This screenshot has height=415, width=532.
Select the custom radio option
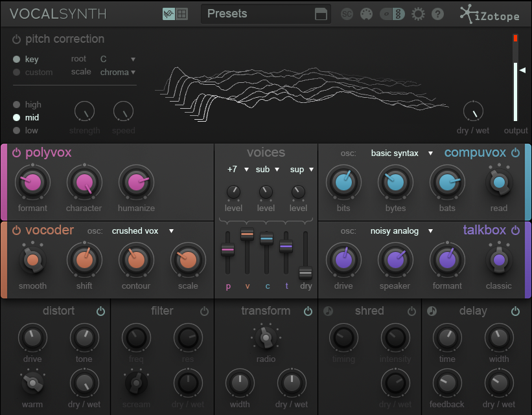(x=16, y=73)
